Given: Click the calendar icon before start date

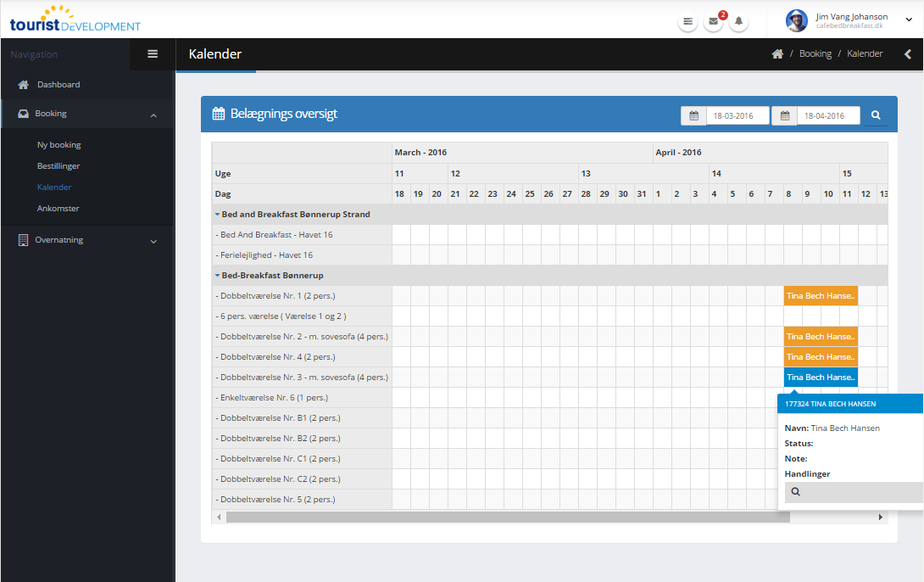Looking at the screenshot, I should [x=693, y=116].
